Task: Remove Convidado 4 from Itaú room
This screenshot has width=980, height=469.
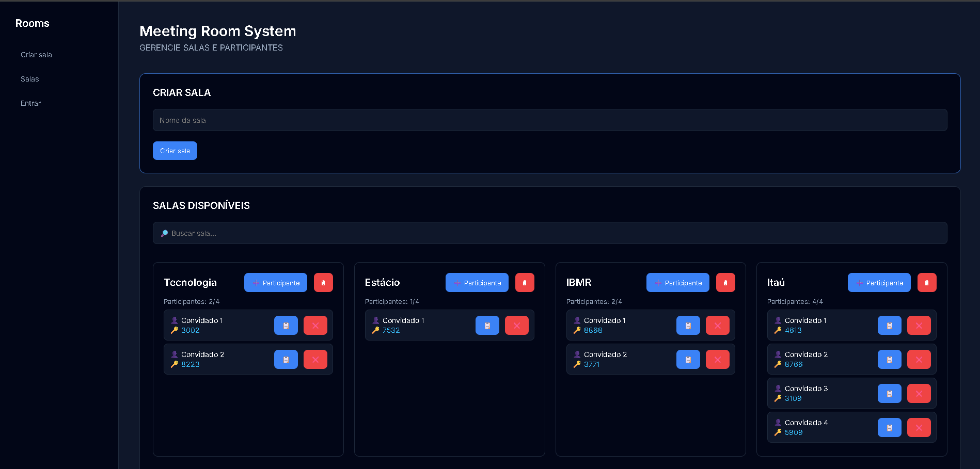Action: [919, 428]
